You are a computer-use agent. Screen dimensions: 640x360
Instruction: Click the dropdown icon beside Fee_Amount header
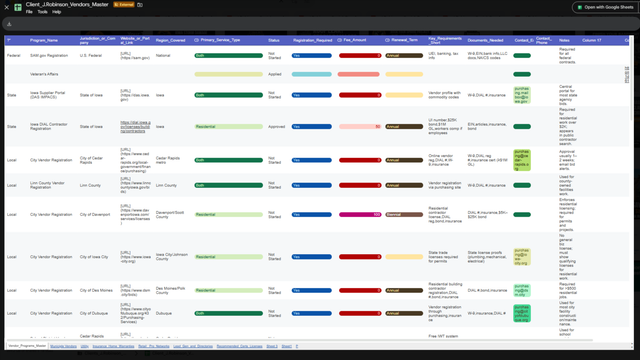340,40
